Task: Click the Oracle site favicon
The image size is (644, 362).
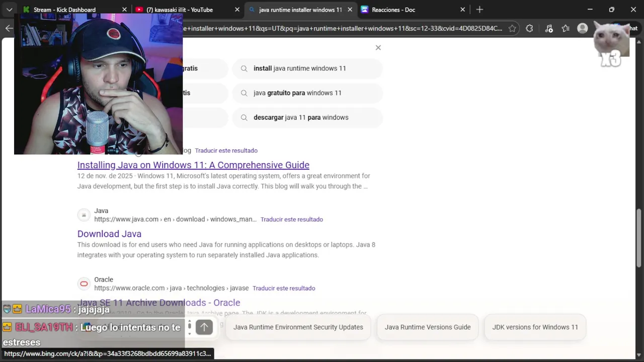Action: 84,284
